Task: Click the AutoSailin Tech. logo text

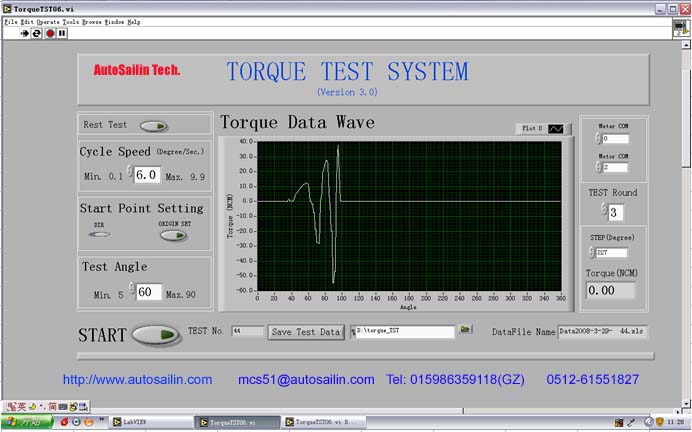Action: point(137,70)
